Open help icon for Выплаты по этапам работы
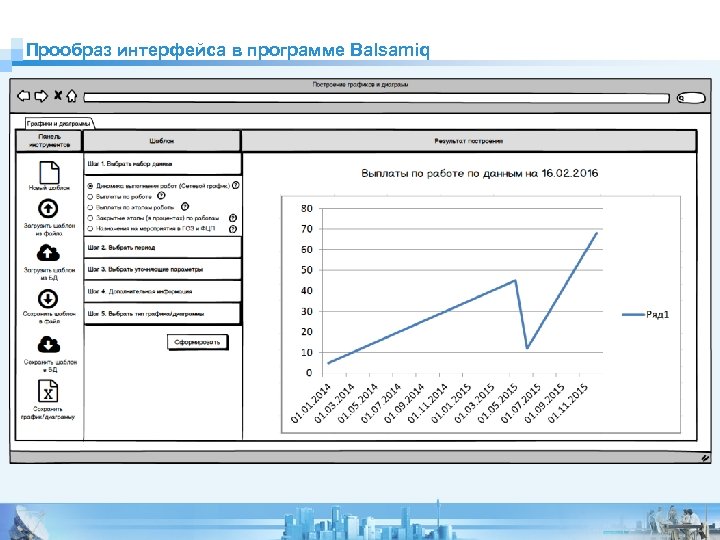This screenshot has width=720, height=540. tap(185, 207)
